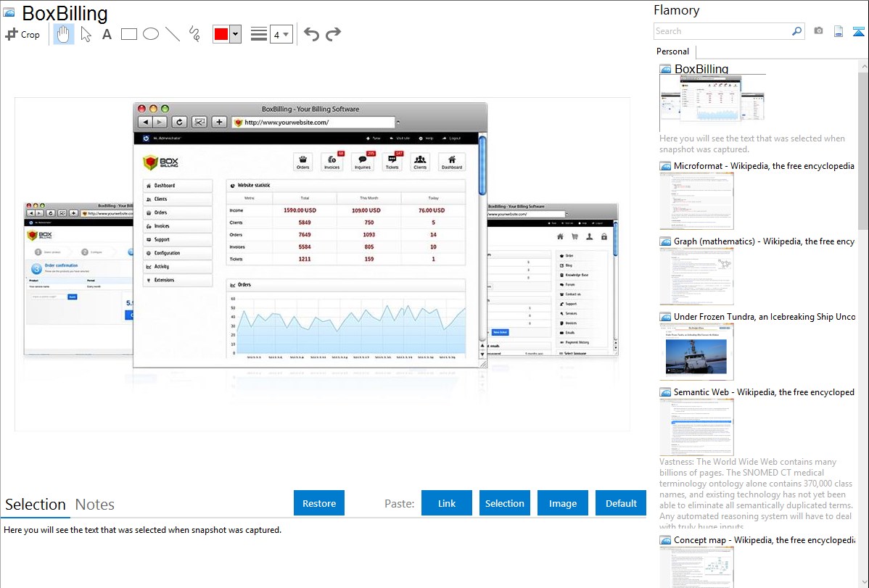Screen dimensions: 869x588
Task: Select the Semantic Web - Wikipedia title
Action: point(764,392)
